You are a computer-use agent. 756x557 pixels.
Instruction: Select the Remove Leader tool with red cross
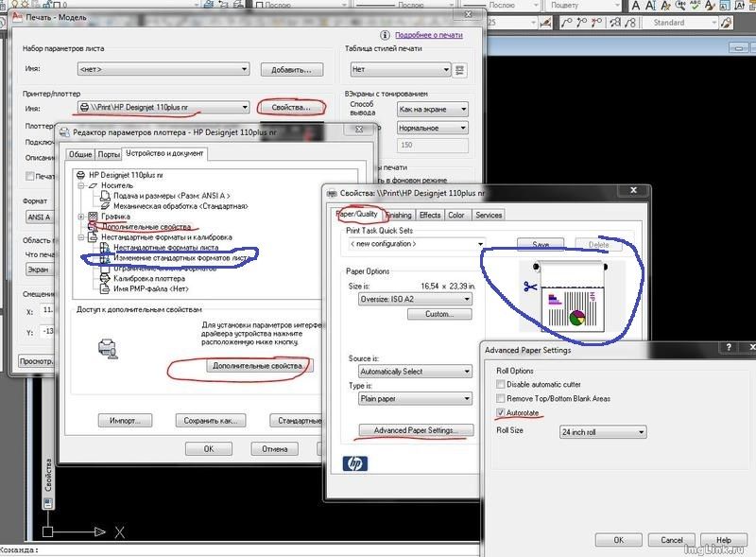coord(596,23)
